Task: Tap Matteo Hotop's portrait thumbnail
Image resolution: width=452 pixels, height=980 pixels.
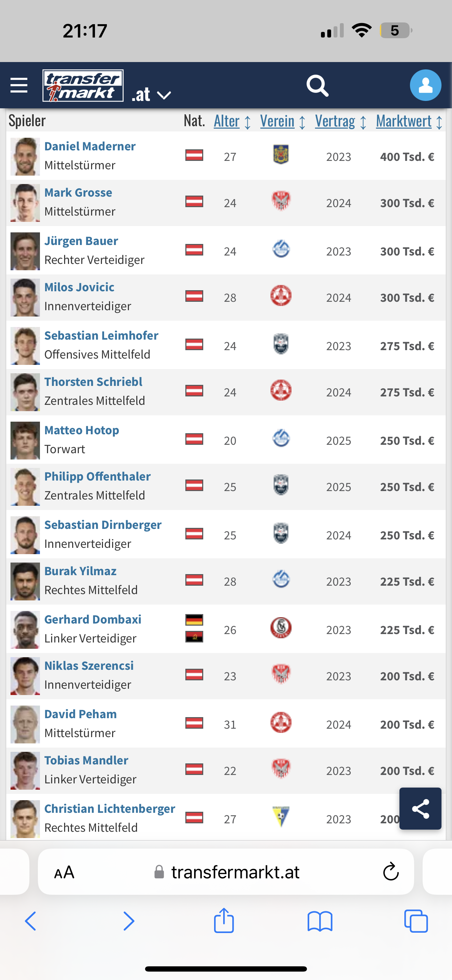Action: [x=25, y=440]
